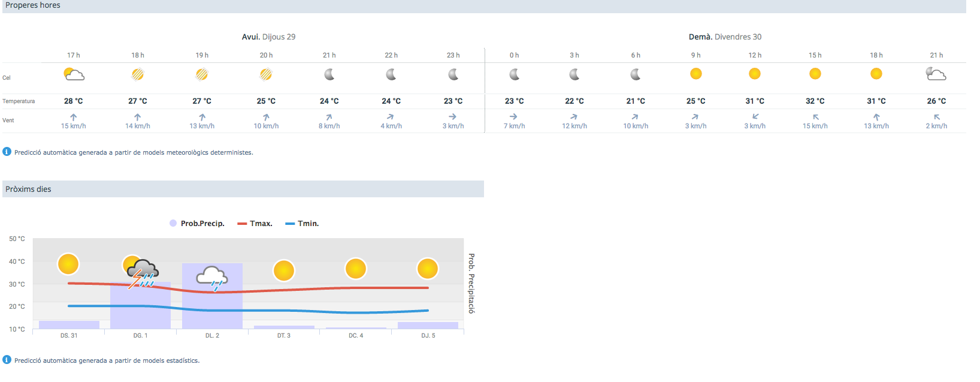Click the sun icon above DS. 31
Viewport: 980px width, 382px height.
(x=68, y=264)
